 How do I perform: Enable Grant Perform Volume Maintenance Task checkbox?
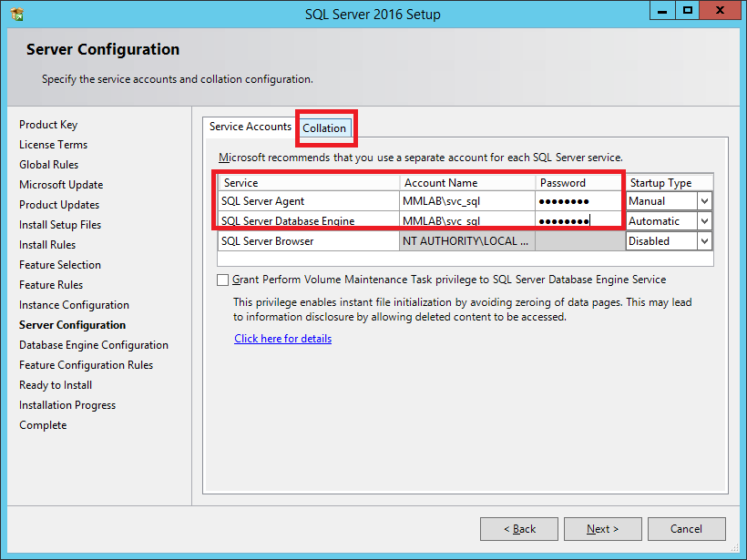pyautogui.click(x=223, y=280)
